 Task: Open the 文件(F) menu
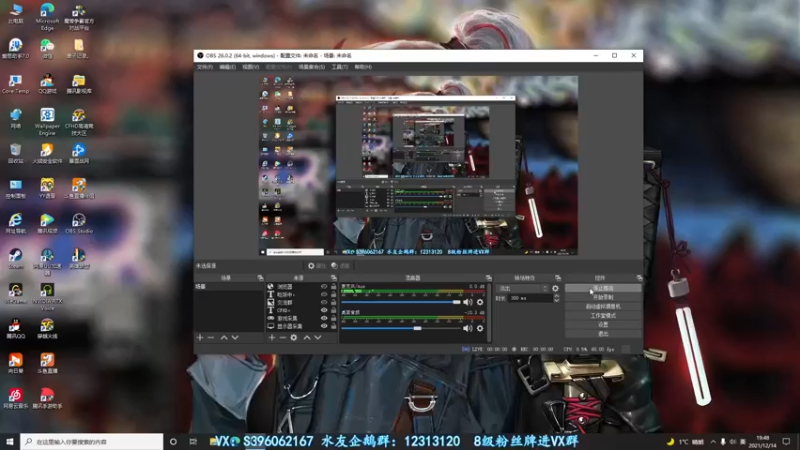tap(205, 67)
